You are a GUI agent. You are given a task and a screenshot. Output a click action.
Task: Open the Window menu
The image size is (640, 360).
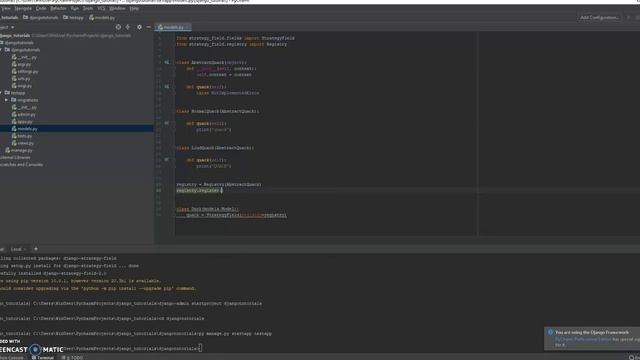118,8
